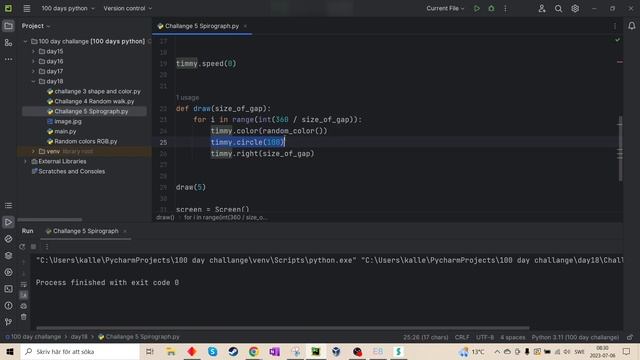Open the Version control dropdown

[127, 8]
